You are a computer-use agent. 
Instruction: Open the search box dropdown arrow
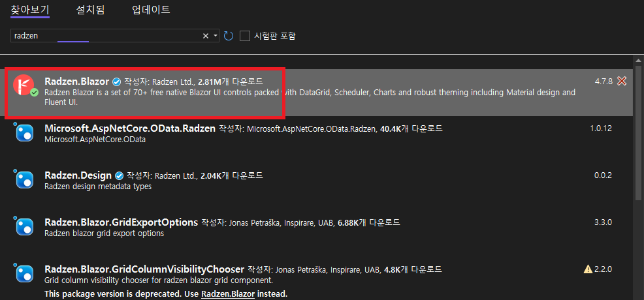click(216, 36)
